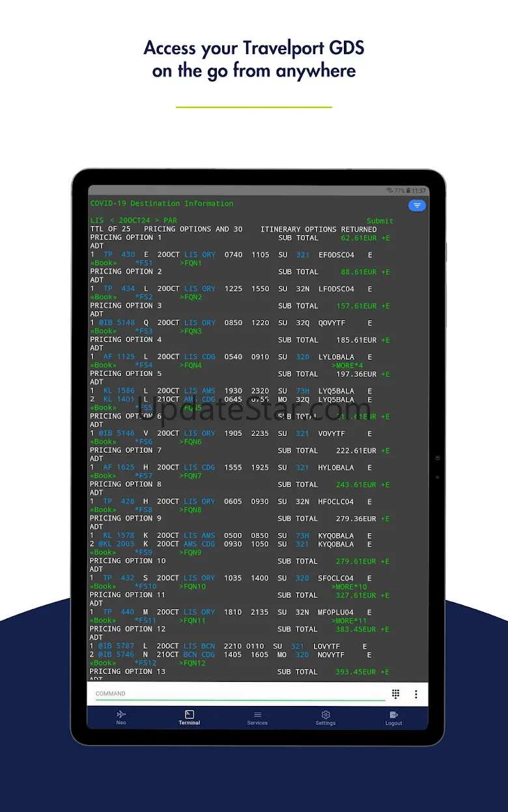Click «Book» for pricing option 12
The height and width of the screenshot is (812, 508).
pos(103,664)
